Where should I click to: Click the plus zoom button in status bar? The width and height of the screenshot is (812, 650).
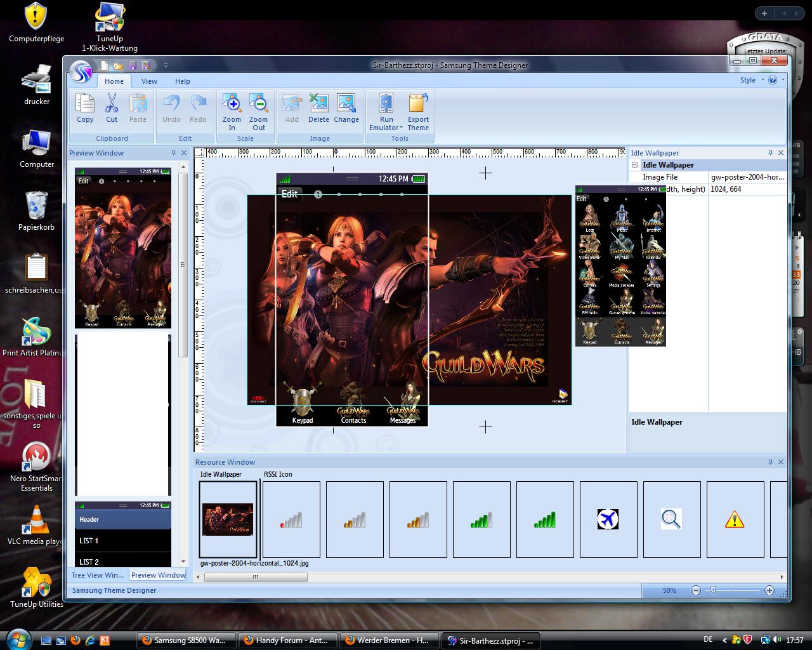pyautogui.click(x=769, y=590)
